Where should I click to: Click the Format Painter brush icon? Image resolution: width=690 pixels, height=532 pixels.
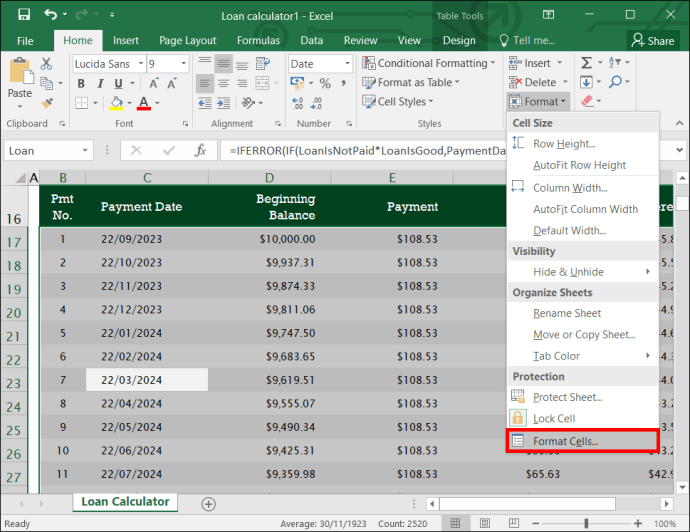pos(47,103)
